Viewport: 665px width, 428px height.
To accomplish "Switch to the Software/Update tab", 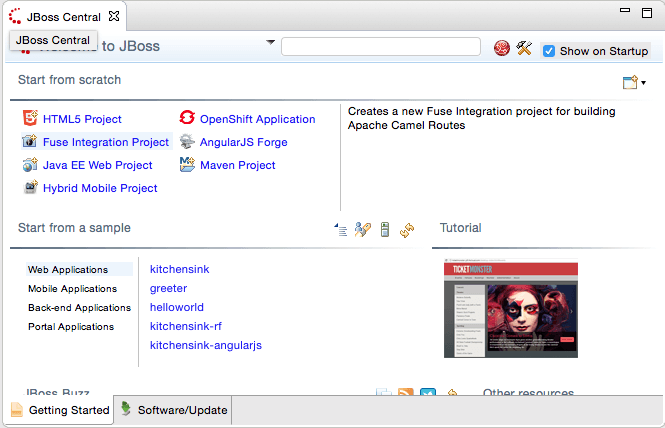I will [x=173, y=410].
